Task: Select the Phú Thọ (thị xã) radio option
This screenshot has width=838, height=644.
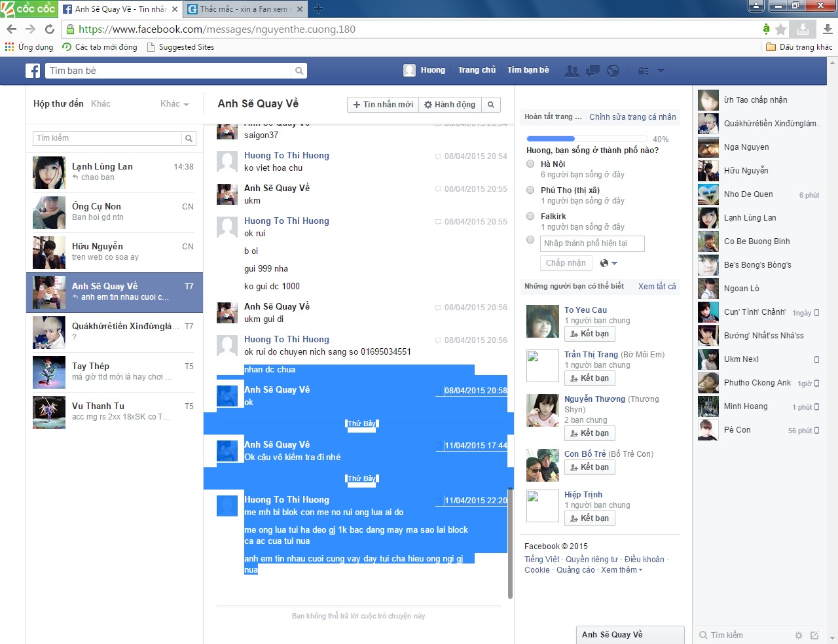Action: tap(530, 190)
